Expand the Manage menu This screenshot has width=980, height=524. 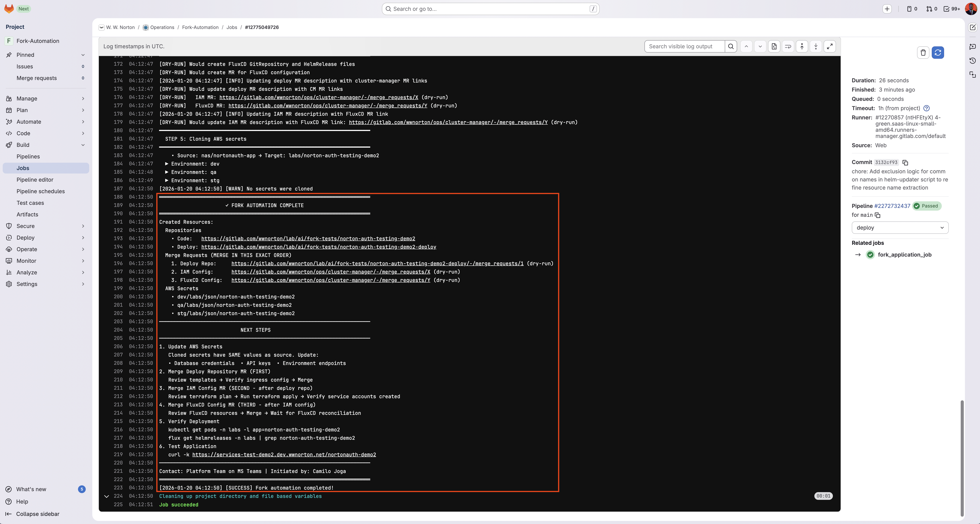(x=46, y=99)
